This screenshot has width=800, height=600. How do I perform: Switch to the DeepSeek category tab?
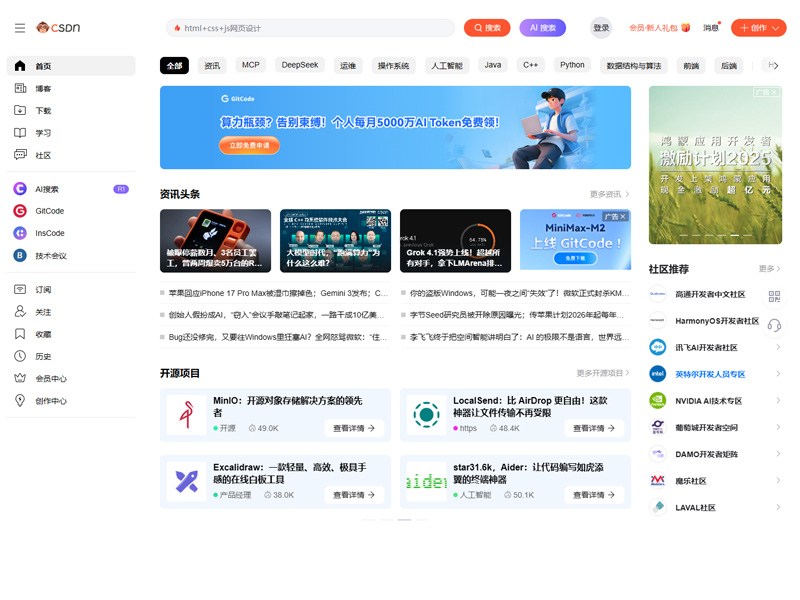click(x=300, y=65)
